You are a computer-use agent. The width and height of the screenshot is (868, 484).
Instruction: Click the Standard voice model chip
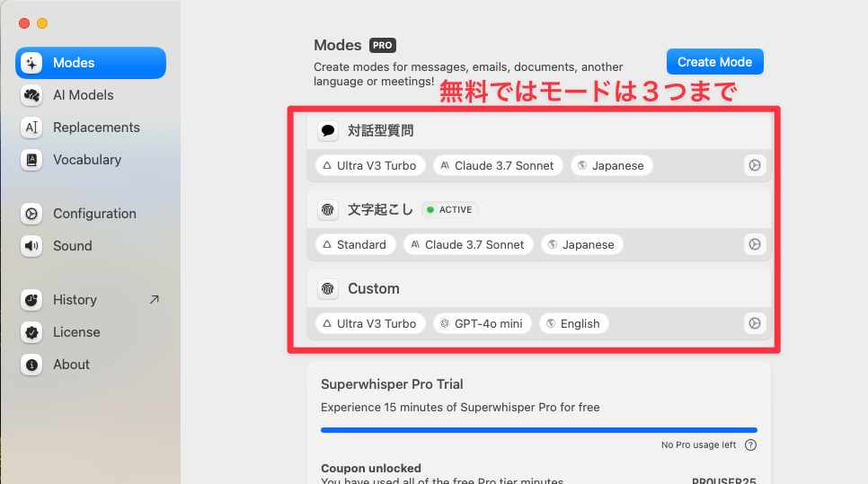(x=356, y=244)
